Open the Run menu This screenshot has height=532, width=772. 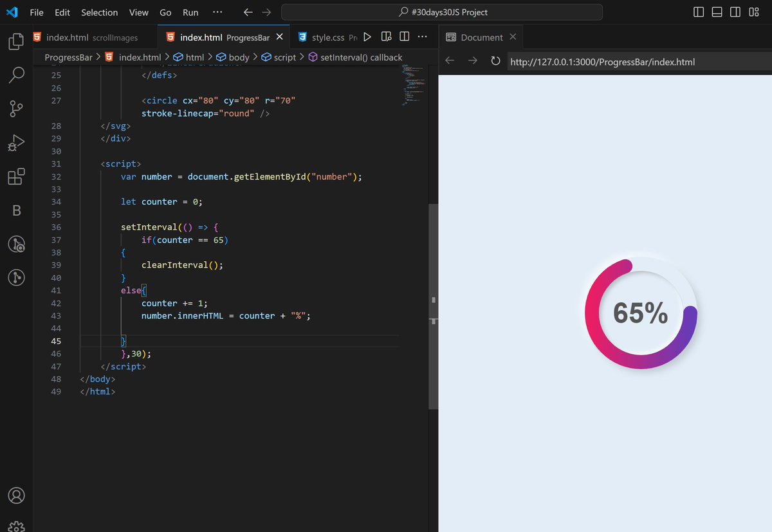(190, 12)
